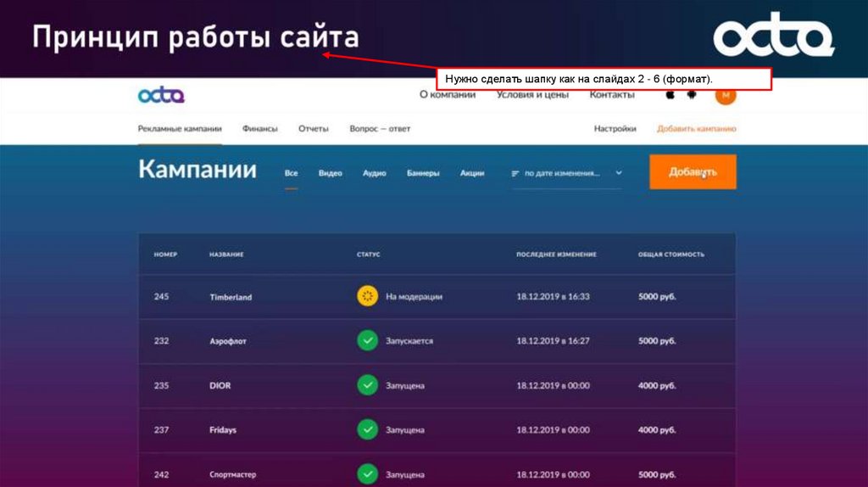
Task: Click the green check icon for Аэрофлот
Action: (x=367, y=340)
